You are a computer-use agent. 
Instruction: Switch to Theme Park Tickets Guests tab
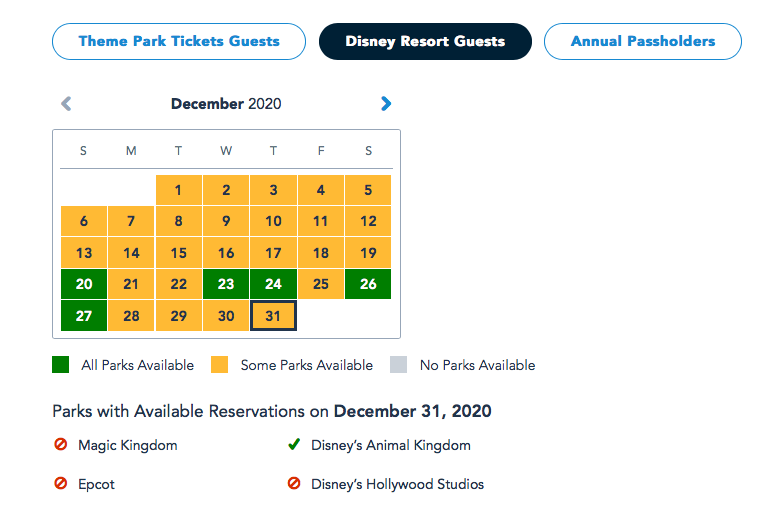click(179, 42)
